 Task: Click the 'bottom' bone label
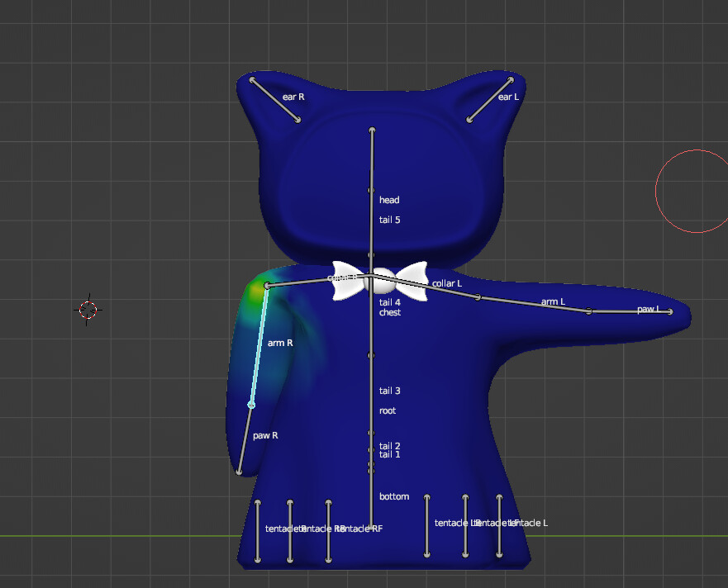click(393, 496)
